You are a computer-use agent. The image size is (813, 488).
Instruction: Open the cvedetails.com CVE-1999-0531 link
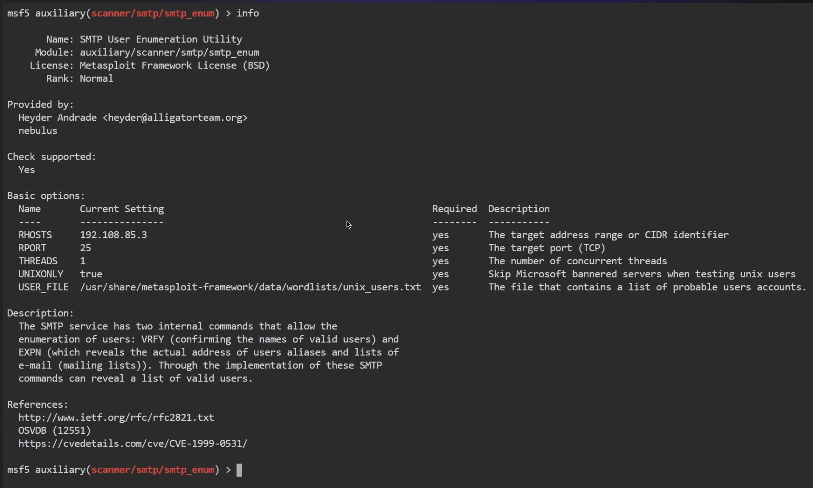click(x=132, y=443)
